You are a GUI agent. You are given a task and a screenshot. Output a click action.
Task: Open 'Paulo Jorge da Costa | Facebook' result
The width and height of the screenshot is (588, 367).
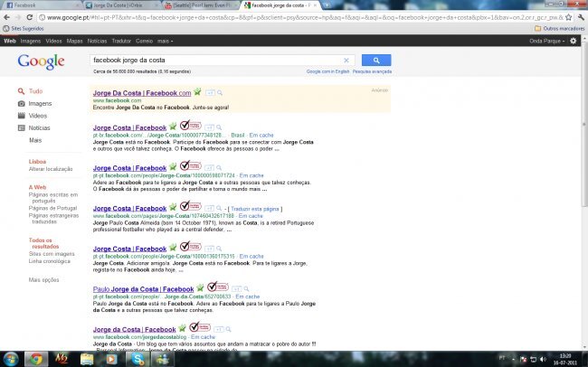pyautogui.click(x=143, y=289)
